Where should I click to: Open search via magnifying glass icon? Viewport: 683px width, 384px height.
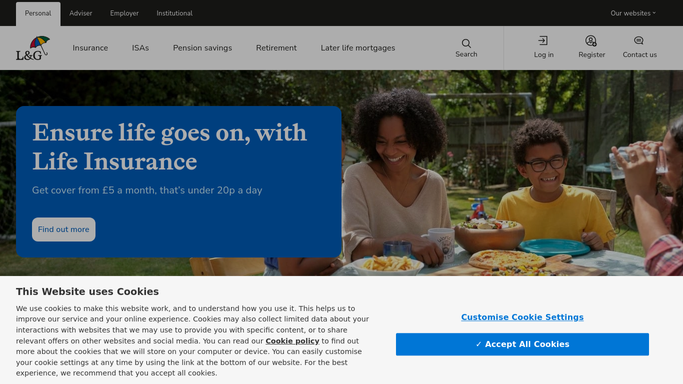(466, 44)
